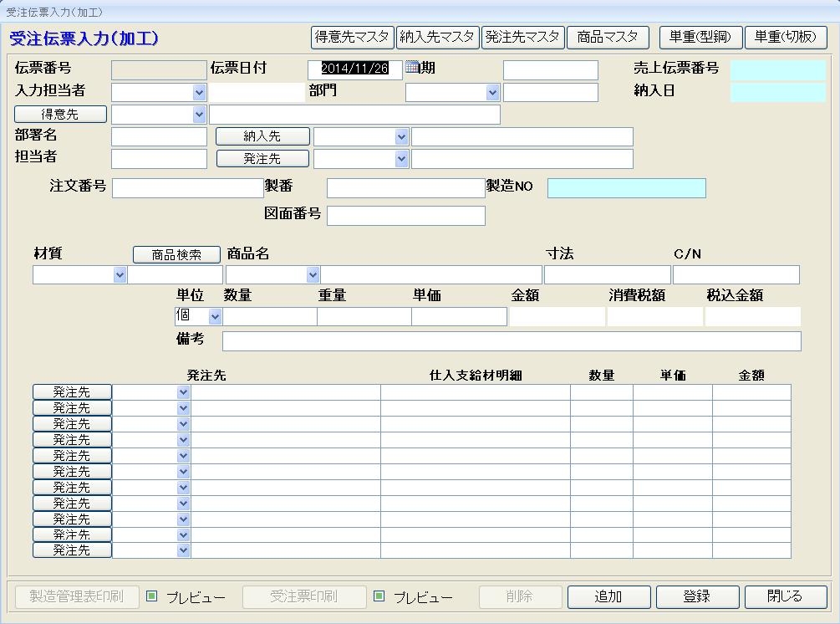Click the 追加 button
Image resolution: width=840 pixels, height=624 pixels.
coord(608,596)
